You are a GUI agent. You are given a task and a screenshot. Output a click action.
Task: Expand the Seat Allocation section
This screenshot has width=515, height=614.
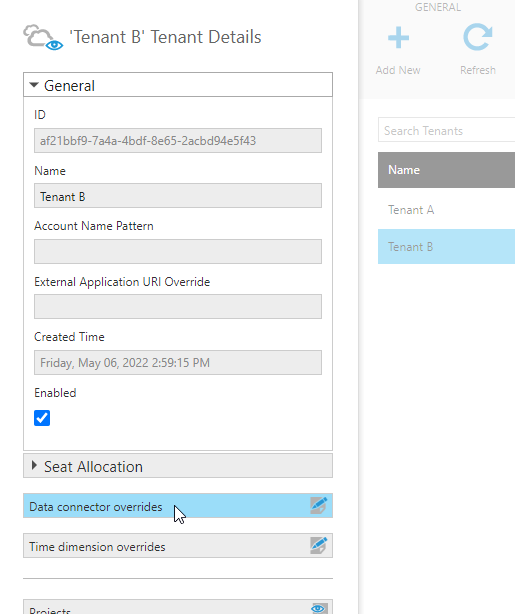(178, 466)
